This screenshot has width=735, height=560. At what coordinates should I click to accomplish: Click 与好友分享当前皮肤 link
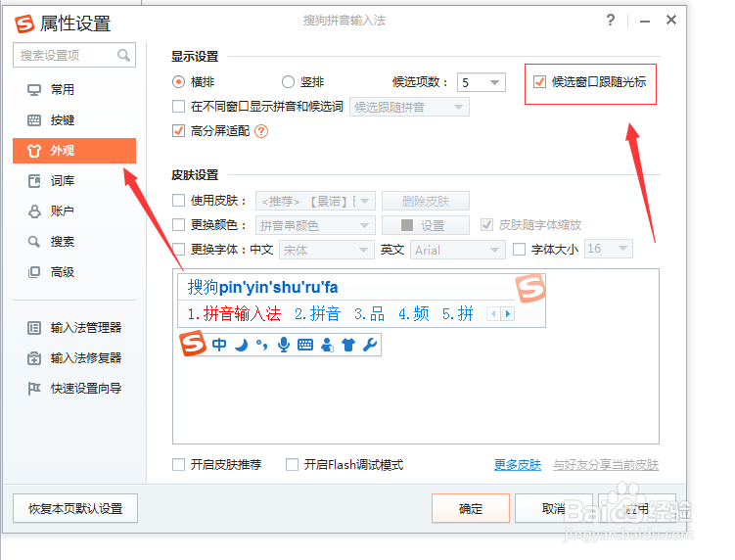click(606, 465)
